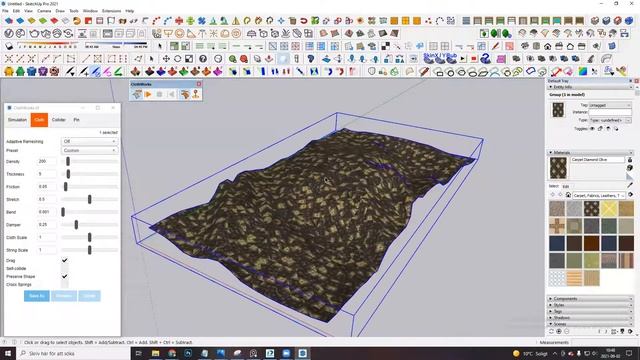Expand the Tags tray panel

point(589,311)
